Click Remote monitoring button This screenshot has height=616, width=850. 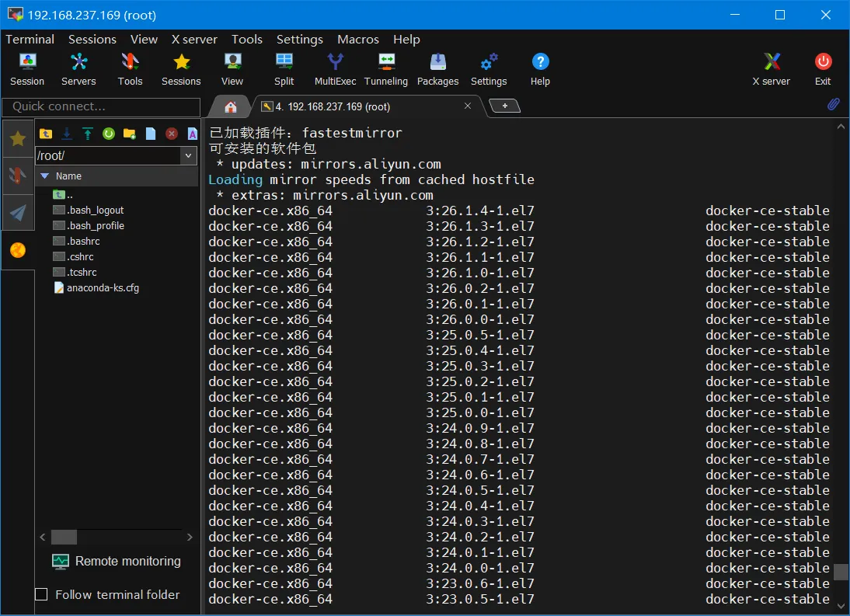[117, 562]
